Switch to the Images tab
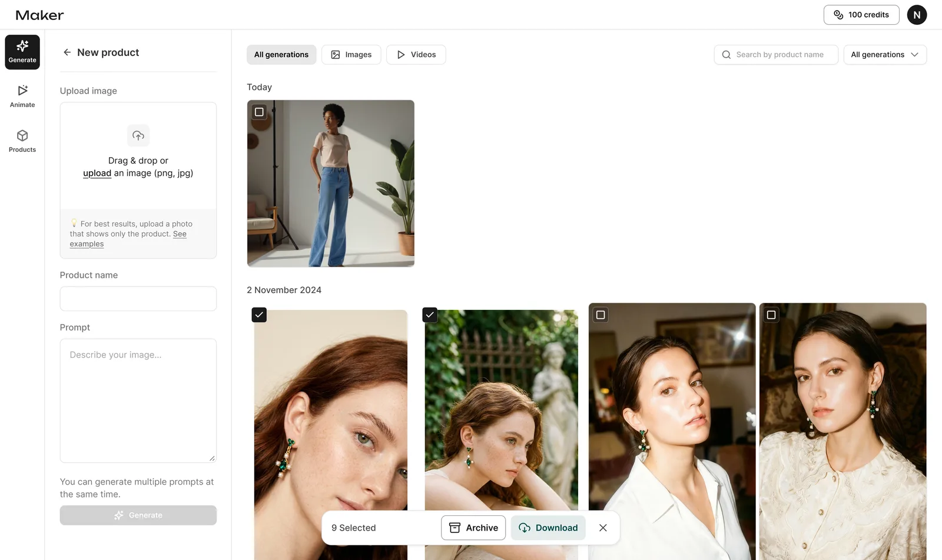This screenshot has height=560, width=942. point(351,55)
